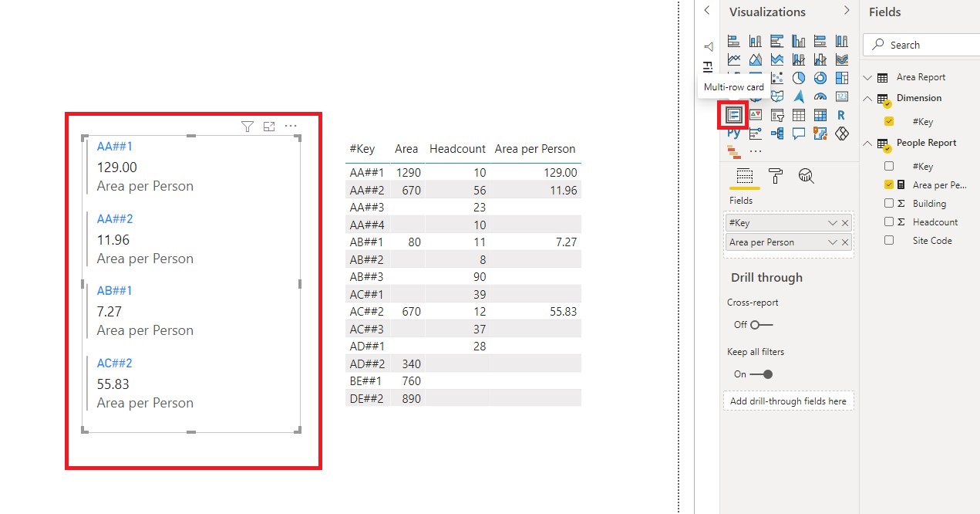Select the Q&A visual

click(x=799, y=134)
